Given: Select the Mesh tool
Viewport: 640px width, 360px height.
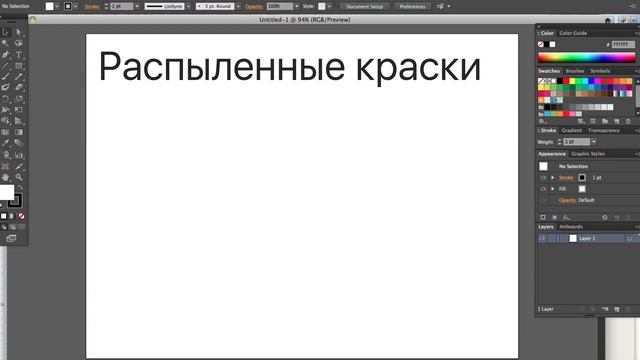Looking at the screenshot, I should [5, 132].
